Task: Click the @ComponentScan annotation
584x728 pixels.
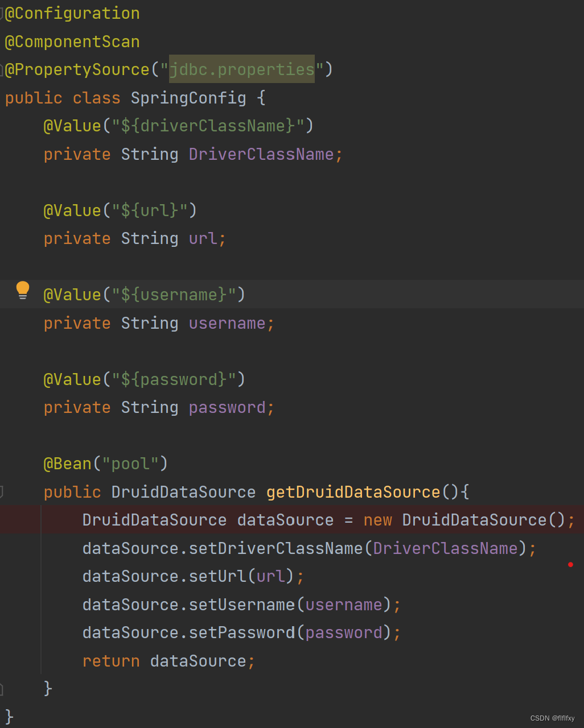Action: pyautogui.click(x=72, y=41)
